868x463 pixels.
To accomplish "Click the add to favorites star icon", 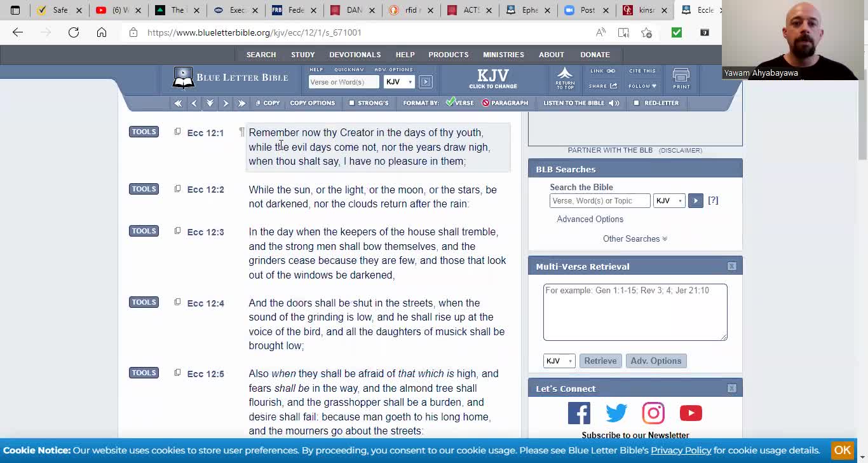I will click(x=646, y=32).
